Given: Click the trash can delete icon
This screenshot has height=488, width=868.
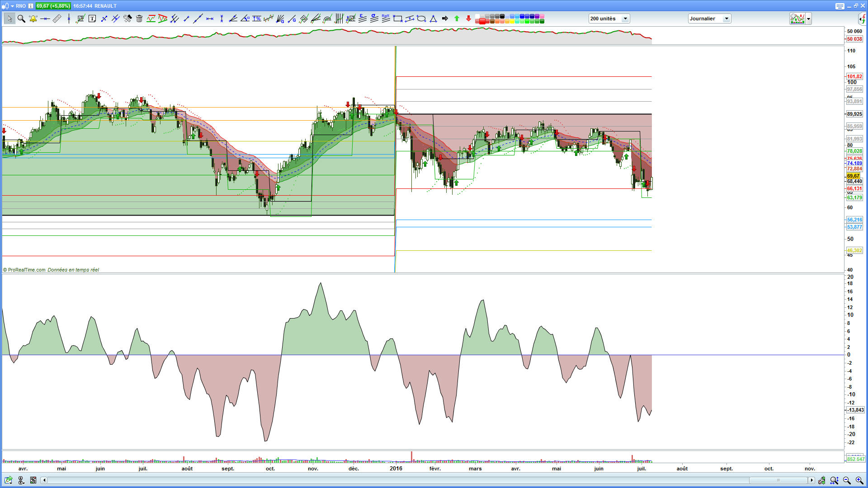Looking at the screenshot, I should click(139, 19).
